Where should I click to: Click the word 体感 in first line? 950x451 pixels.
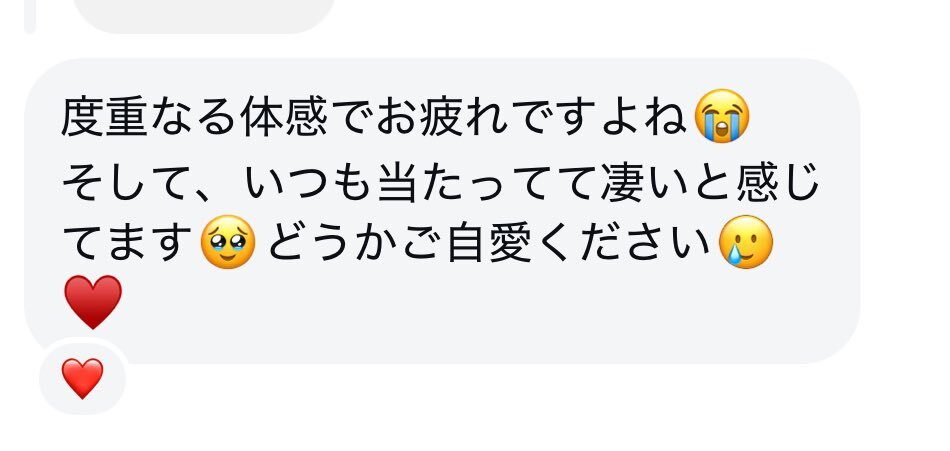pos(284,116)
